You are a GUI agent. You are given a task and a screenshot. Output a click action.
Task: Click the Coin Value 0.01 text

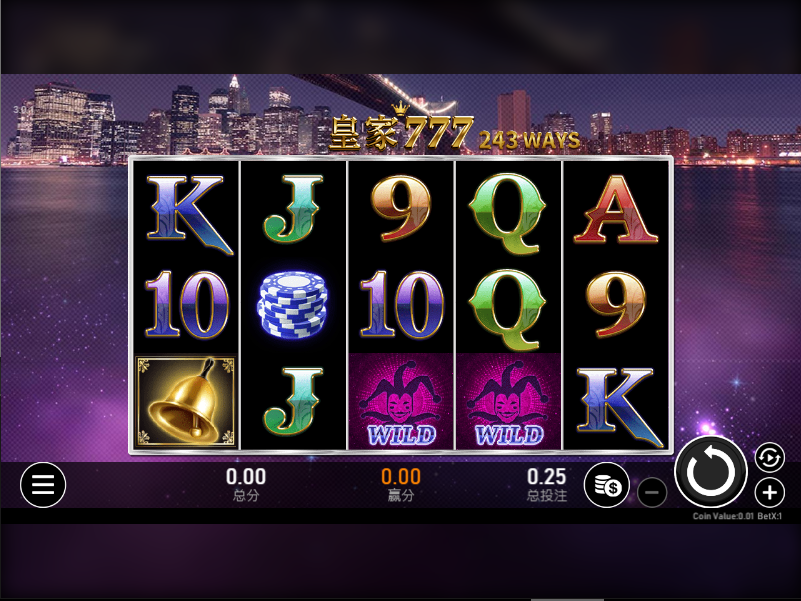tap(723, 516)
